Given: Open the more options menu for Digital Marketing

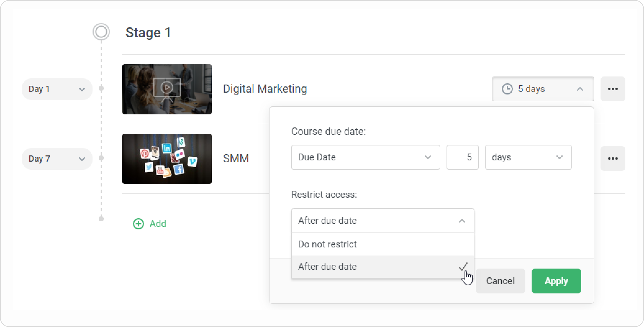Looking at the screenshot, I should pos(613,89).
